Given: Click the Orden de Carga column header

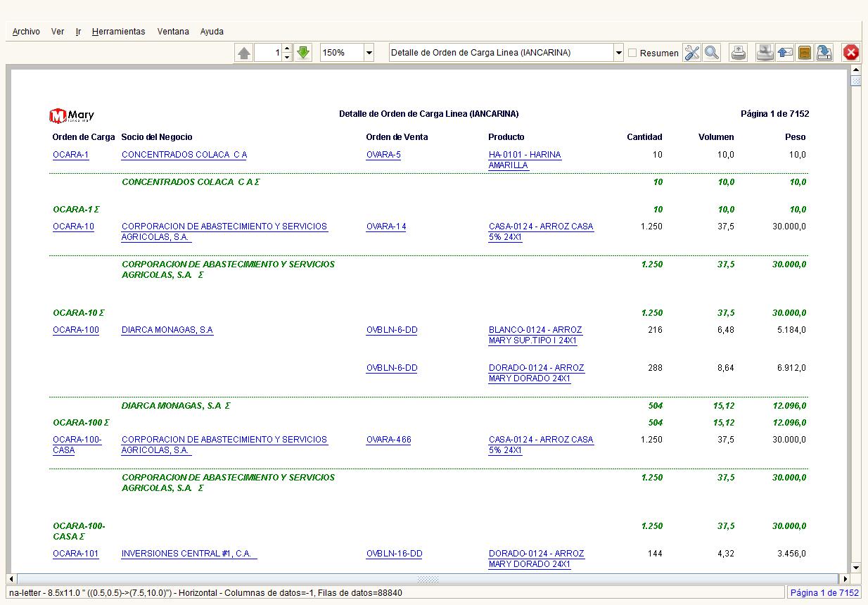Looking at the screenshot, I should tap(84, 137).
